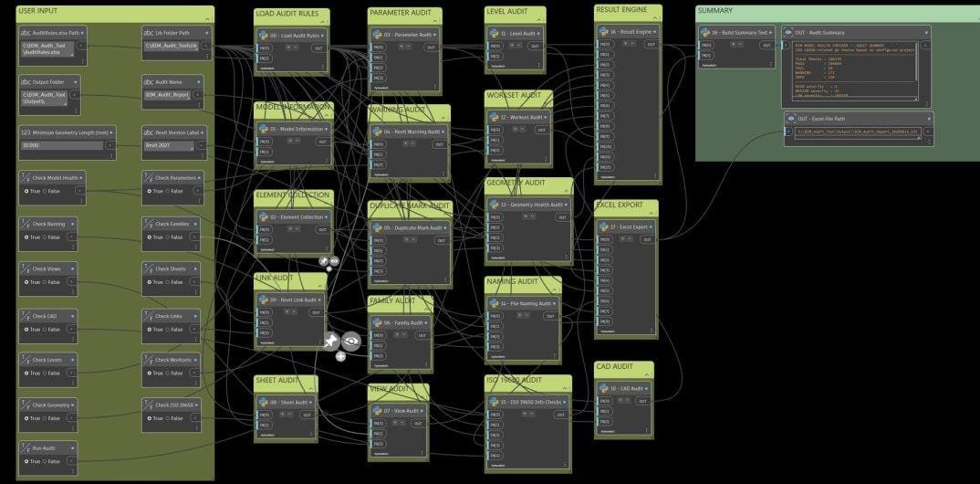Image resolution: width=980 pixels, height=484 pixels.
Task: Toggle the small eye icon below Element Collection node
Action: point(334,261)
